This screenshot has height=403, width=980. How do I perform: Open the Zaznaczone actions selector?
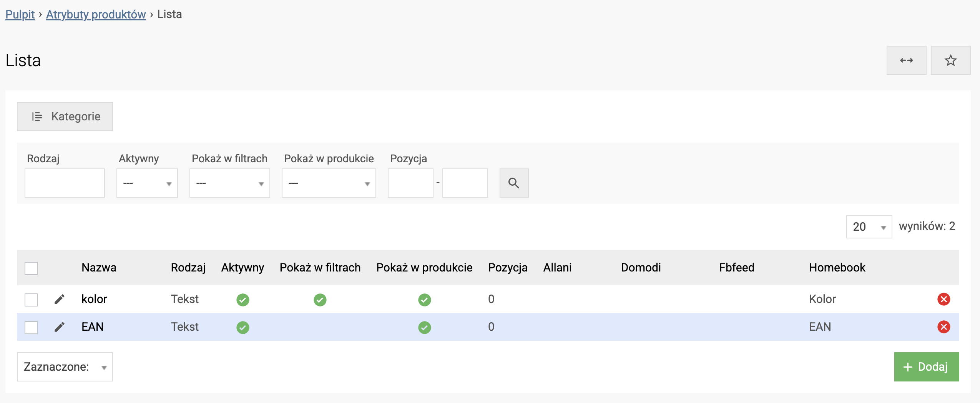tap(65, 366)
